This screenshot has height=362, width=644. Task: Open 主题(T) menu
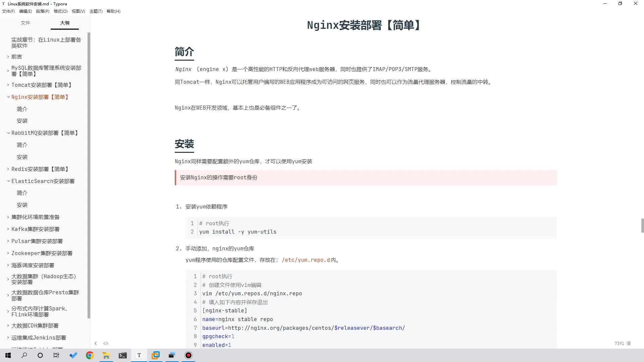coord(96,11)
